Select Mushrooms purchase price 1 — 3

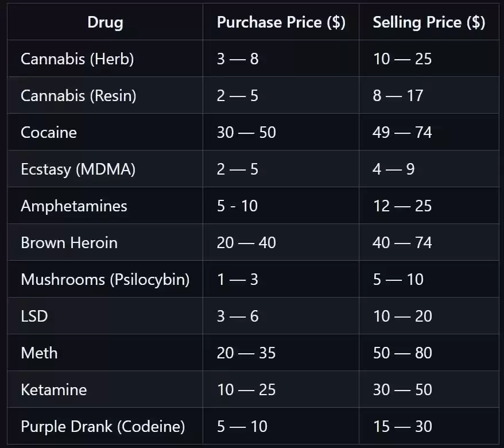pos(237,279)
